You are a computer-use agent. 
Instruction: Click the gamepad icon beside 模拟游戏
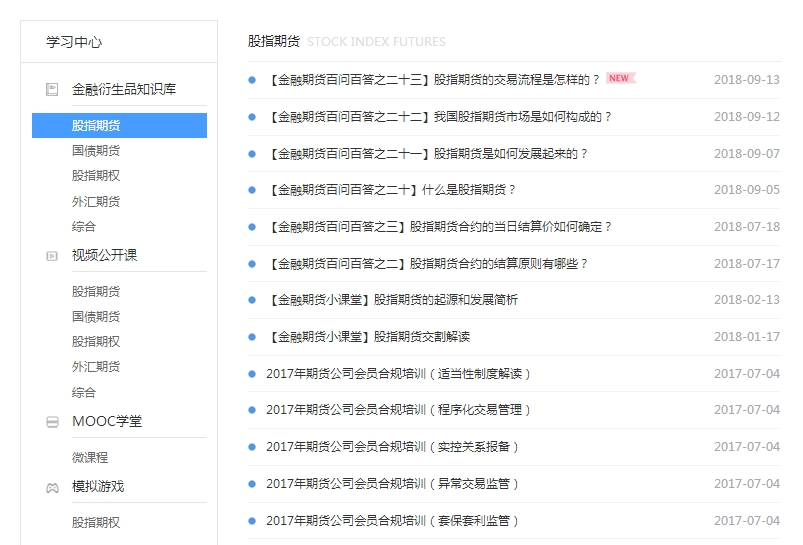[x=52, y=488]
